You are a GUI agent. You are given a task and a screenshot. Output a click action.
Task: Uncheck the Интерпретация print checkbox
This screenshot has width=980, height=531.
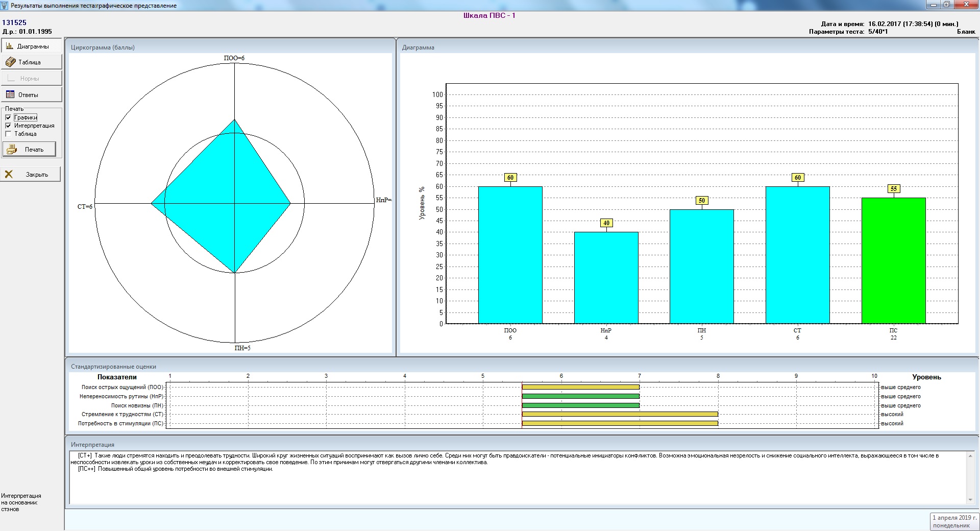(8, 126)
